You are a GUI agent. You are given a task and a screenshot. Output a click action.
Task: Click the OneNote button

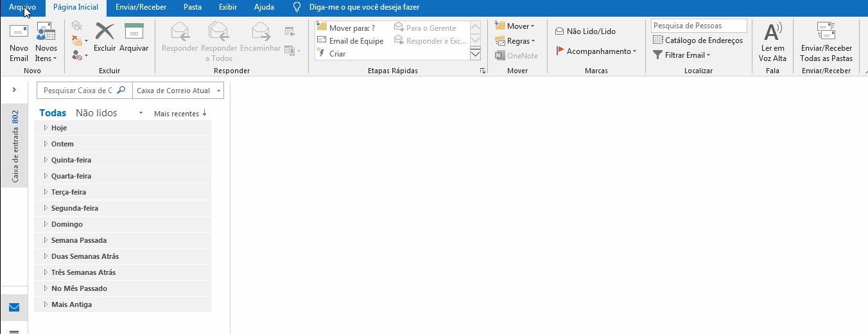[517, 56]
